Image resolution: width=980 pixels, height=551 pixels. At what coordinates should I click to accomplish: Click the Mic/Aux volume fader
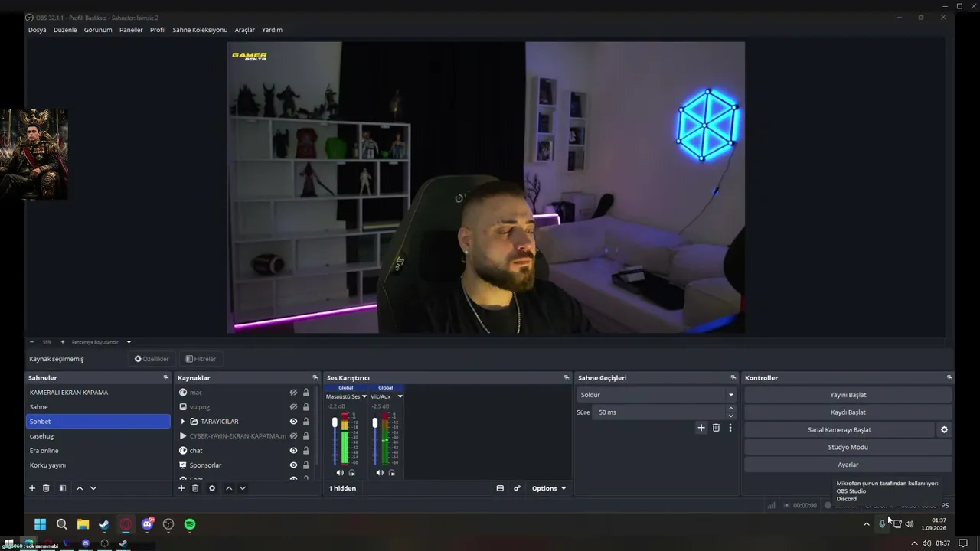pyautogui.click(x=374, y=422)
